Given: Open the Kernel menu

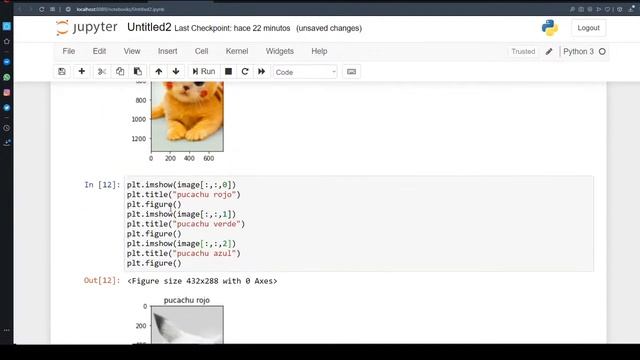Looking at the screenshot, I should click(x=237, y=51).
